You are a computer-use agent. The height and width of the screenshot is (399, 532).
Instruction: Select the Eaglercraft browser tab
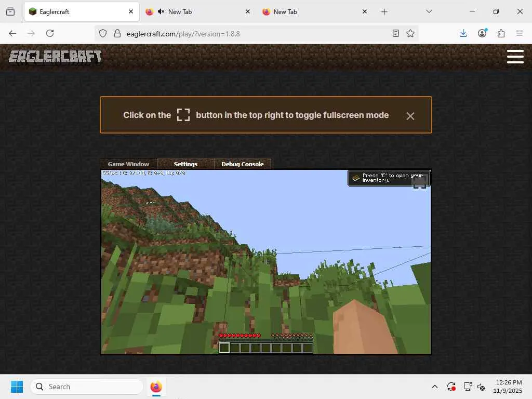pyautogui.click(x=82, y=11)
